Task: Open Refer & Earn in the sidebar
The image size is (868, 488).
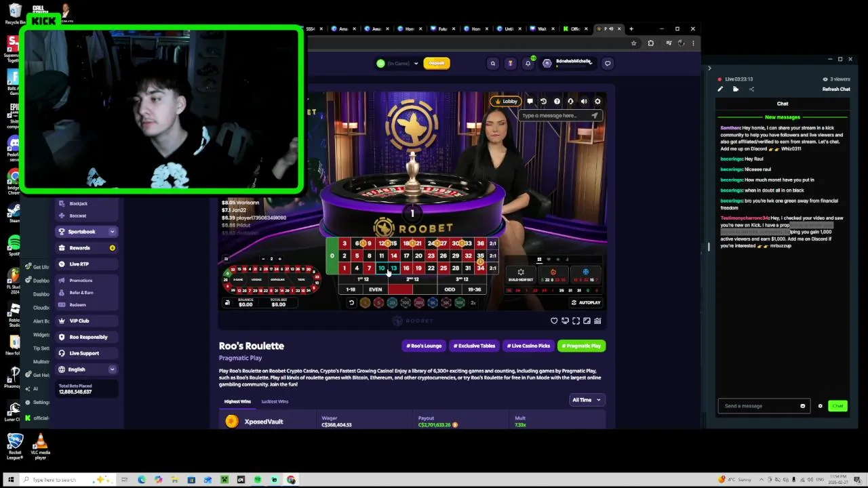Action: (81, 293)
